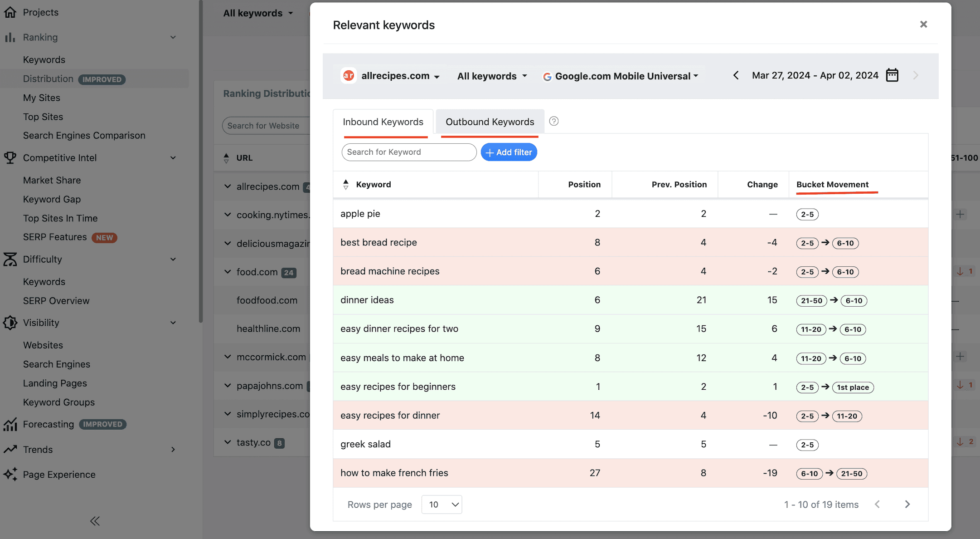Expand tasty.co row in background table
The height and width of the screenshot is (539, 980).
228,442
